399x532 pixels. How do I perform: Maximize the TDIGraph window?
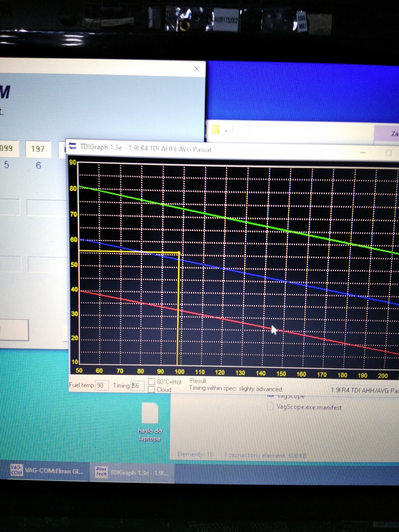(x=389, y=153)
